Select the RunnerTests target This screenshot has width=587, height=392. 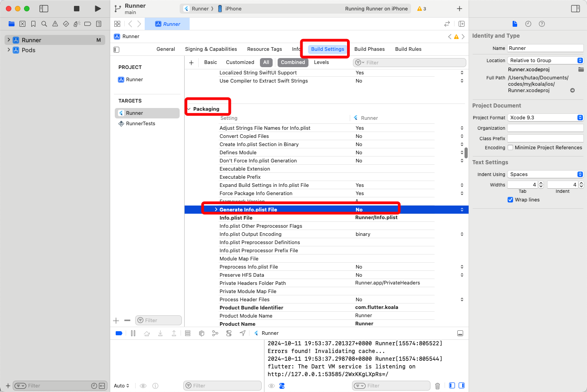point(140,123)
